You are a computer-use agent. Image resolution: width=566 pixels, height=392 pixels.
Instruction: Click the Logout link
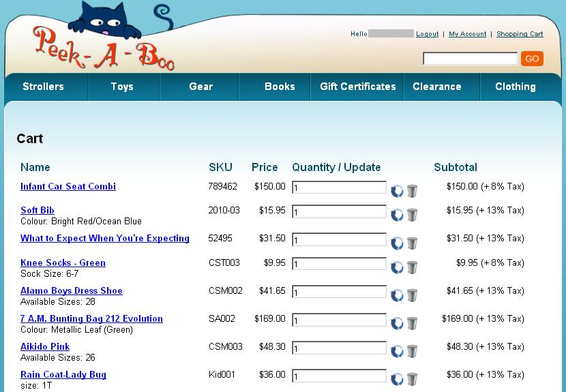point(428,34)
